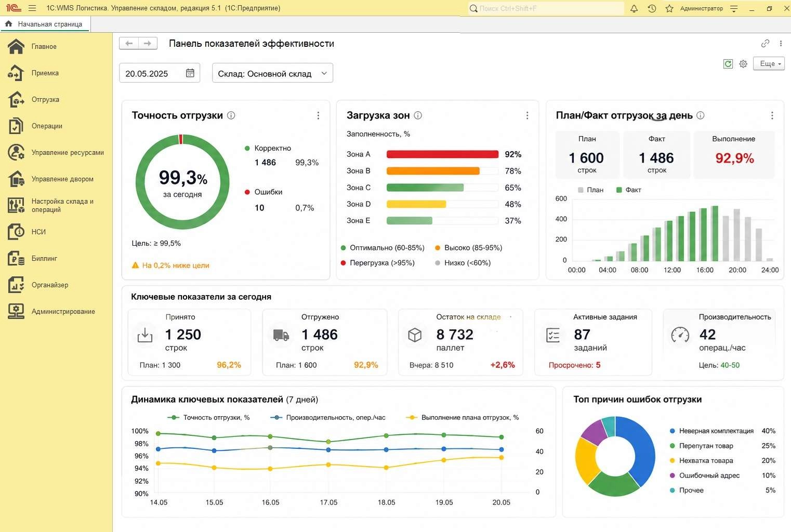Toggle the Факт legend series
Screen dimensions: 791x532
pos(629,190)
